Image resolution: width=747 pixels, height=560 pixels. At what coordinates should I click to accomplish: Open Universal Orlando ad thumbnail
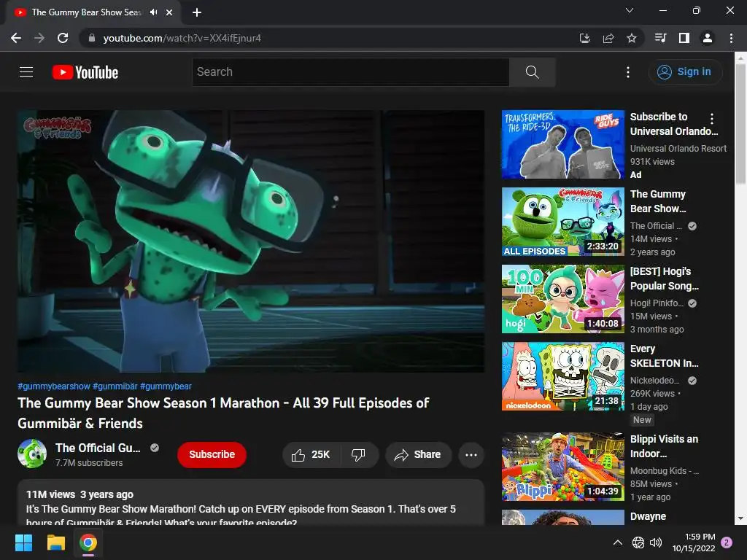(563, 145)
